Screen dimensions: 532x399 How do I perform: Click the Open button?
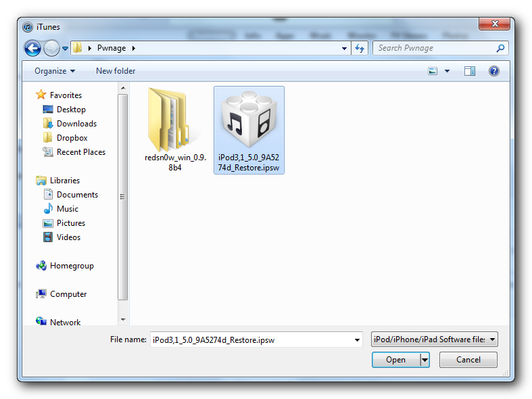pos(395,360)
